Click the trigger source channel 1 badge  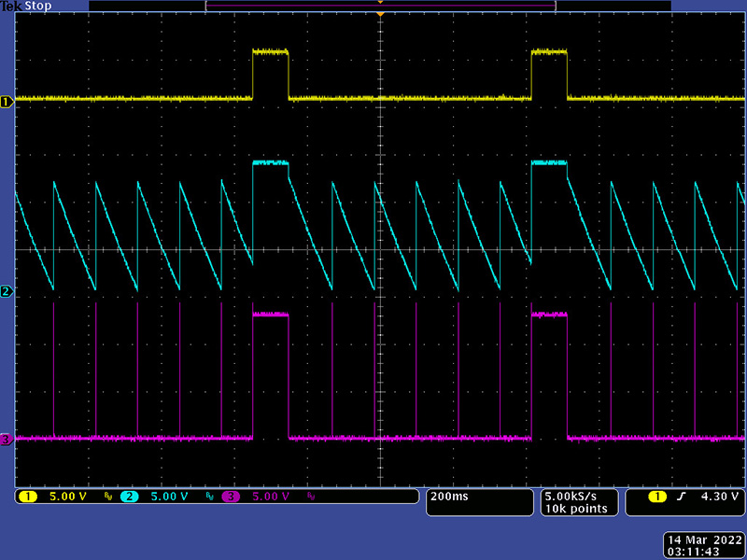pyautogui.click(x=658, y=497)
